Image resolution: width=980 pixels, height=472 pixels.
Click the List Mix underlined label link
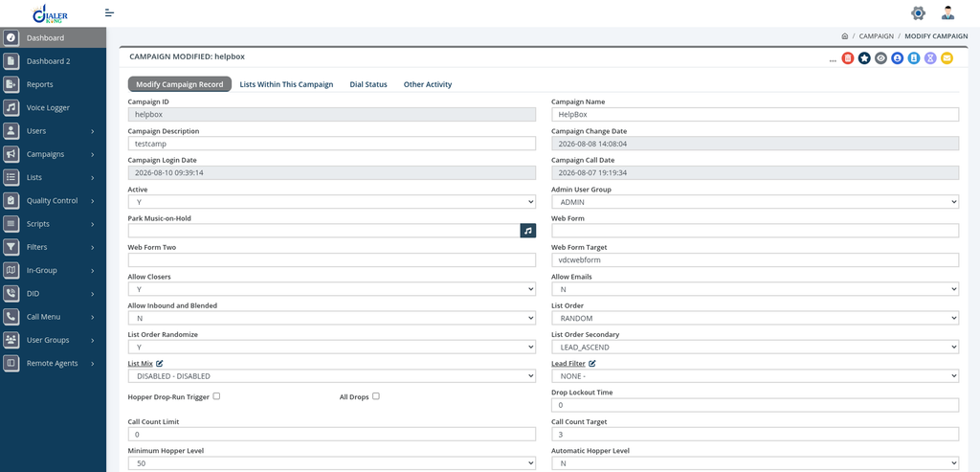(x=140, y=363)
